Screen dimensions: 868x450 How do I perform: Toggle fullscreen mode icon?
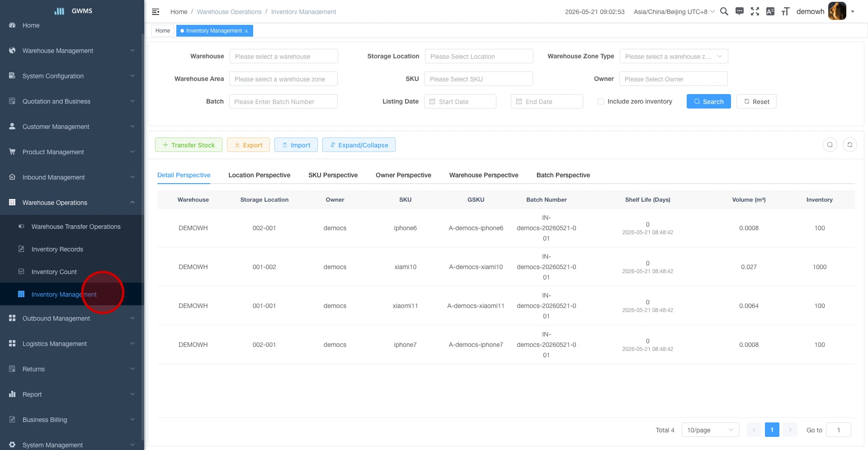755,11
